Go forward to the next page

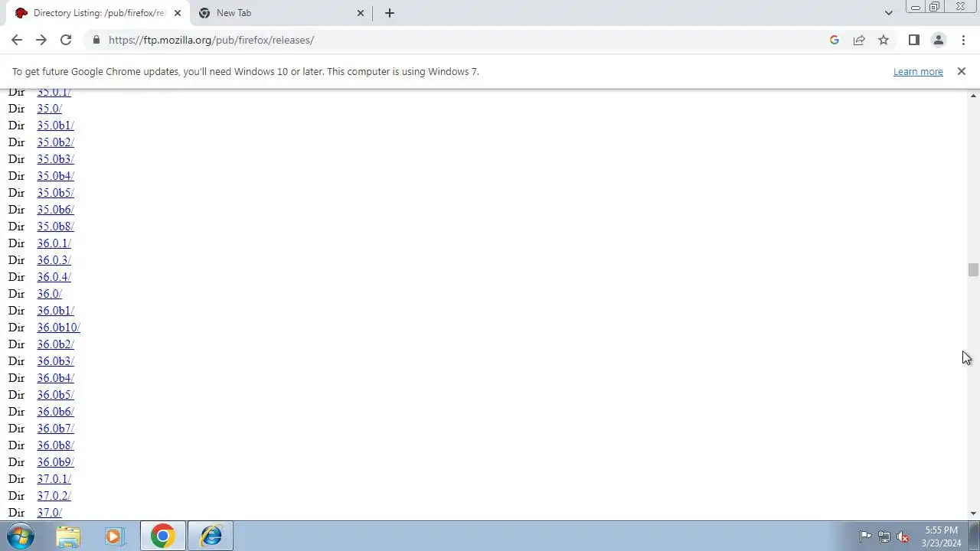coord(41,40)
